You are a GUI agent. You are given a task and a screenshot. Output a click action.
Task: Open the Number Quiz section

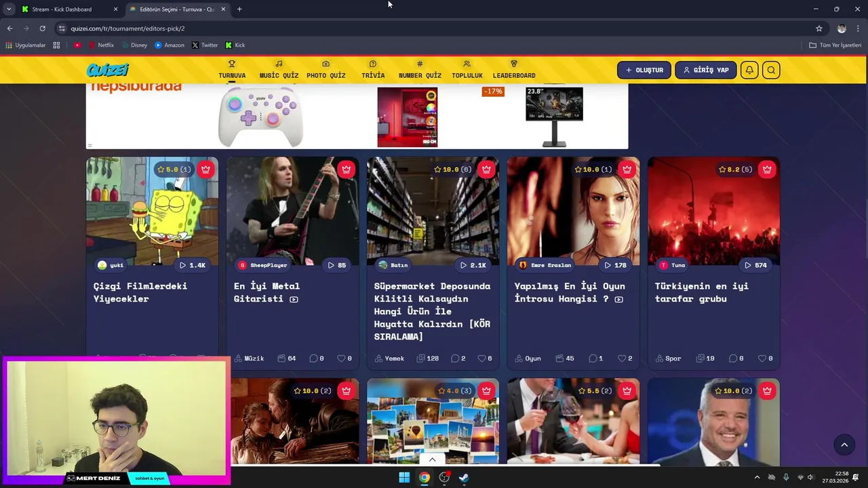420,70
